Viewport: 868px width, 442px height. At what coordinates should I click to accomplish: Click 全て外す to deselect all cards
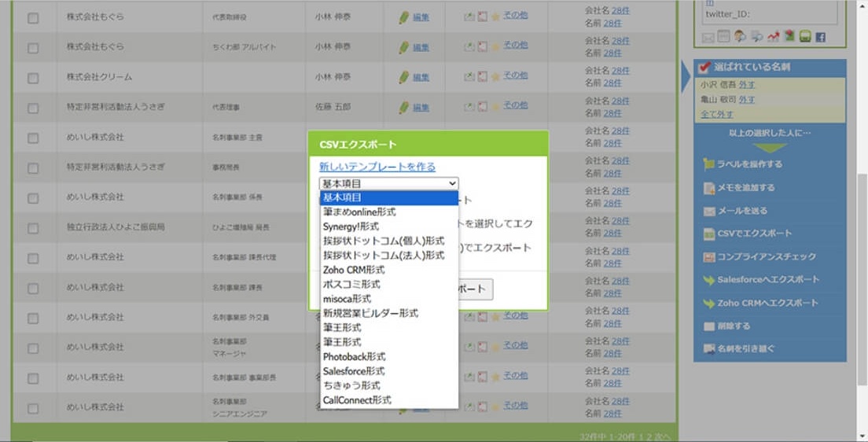(x=716, y=114)
